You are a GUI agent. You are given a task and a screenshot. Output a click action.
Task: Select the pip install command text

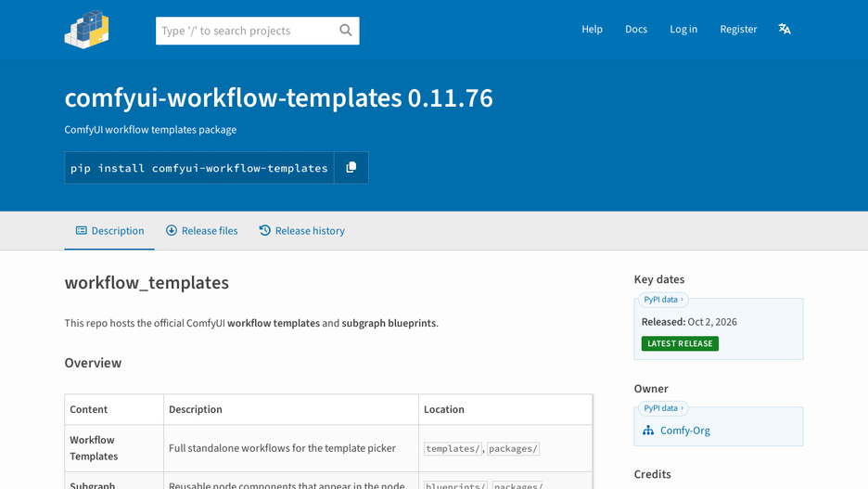tap(198, 168)
